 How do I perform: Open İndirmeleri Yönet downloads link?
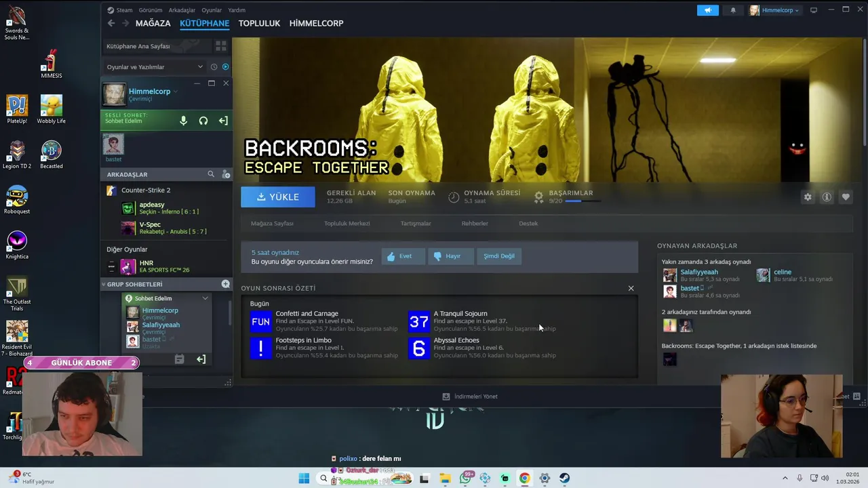coord(470,396)
